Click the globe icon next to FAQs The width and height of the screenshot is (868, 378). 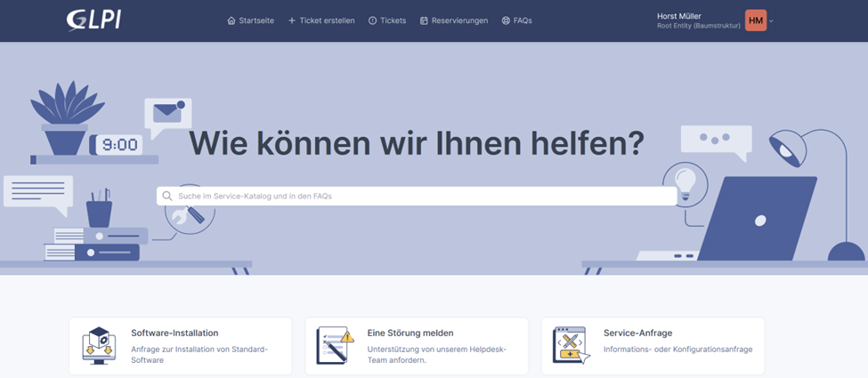click(x=506, y=20)
